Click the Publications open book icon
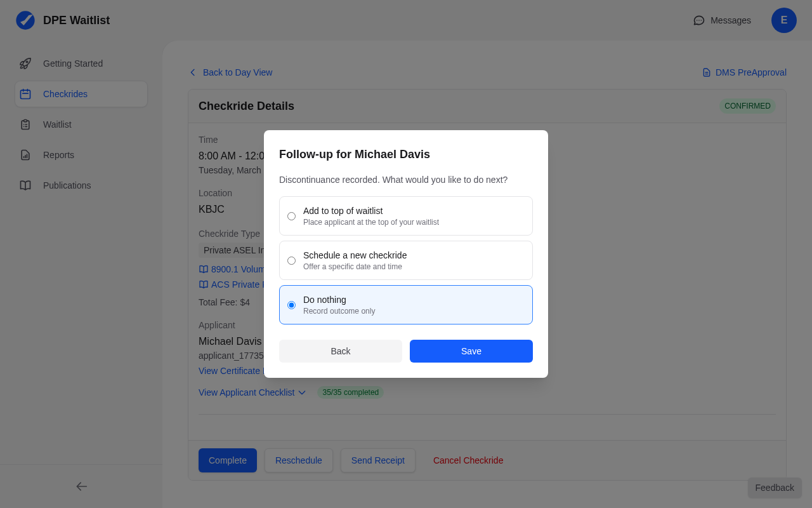 pyautogui.click(x=25, y=185)
